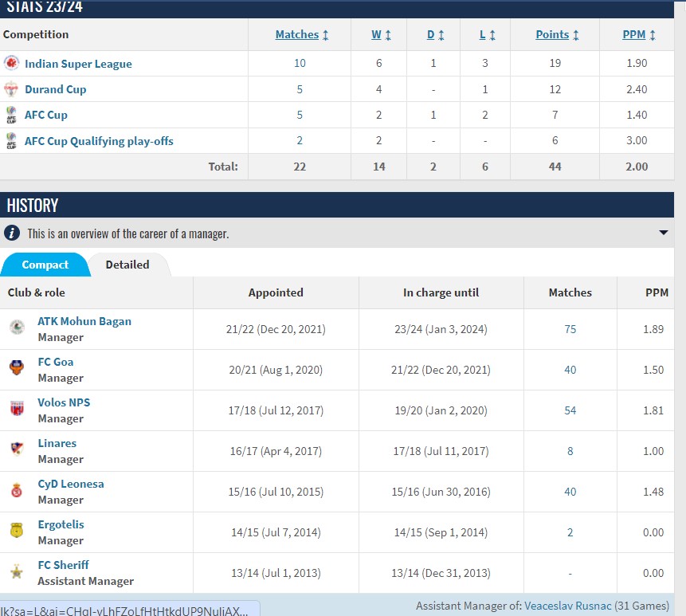Open the Veaceslav Rusnac manager link
Viewport: 686px width, 616px height.
tap(567, 606)
